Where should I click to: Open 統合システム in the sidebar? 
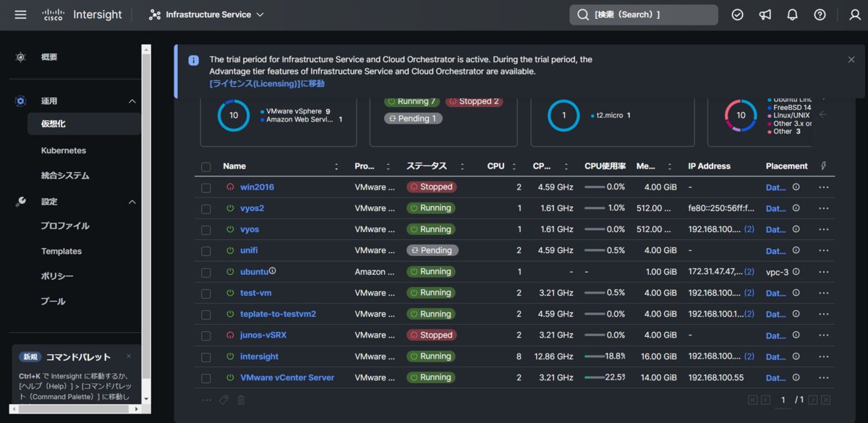65,175
